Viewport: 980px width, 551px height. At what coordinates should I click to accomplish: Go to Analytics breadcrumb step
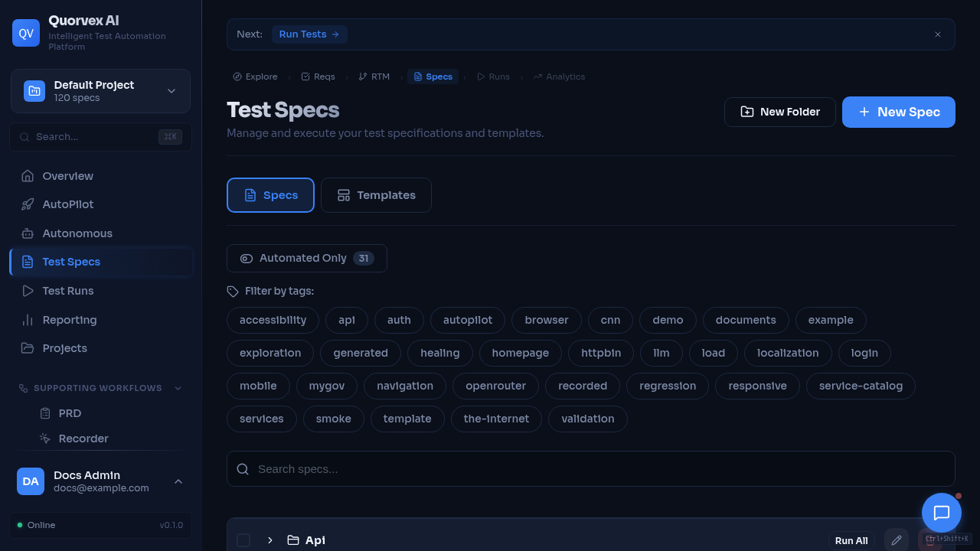click(559, 77)
